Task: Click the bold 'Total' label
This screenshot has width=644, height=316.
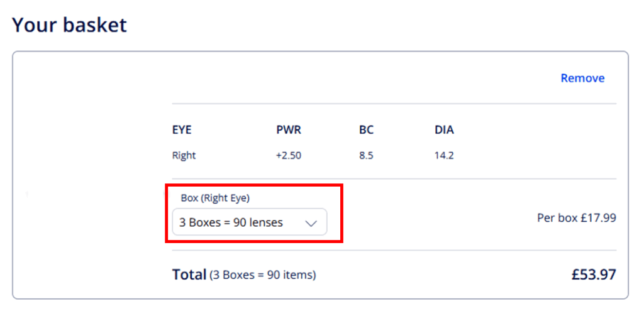Action: (x=189, y=275)
